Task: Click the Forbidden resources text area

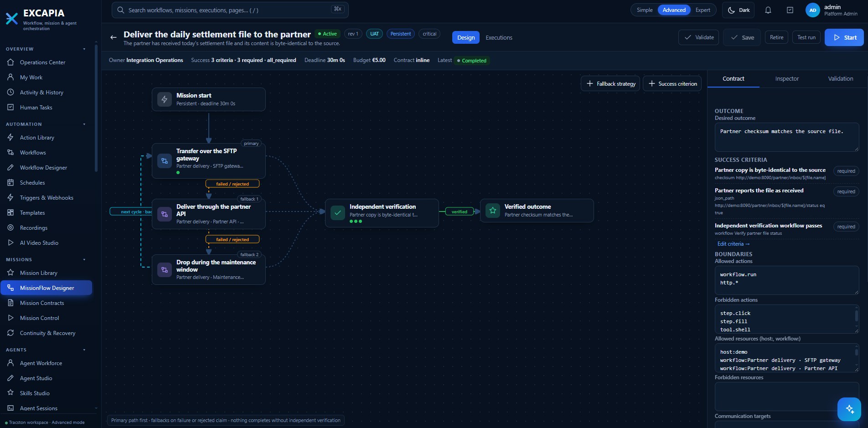Action: (x=787, y=397)
